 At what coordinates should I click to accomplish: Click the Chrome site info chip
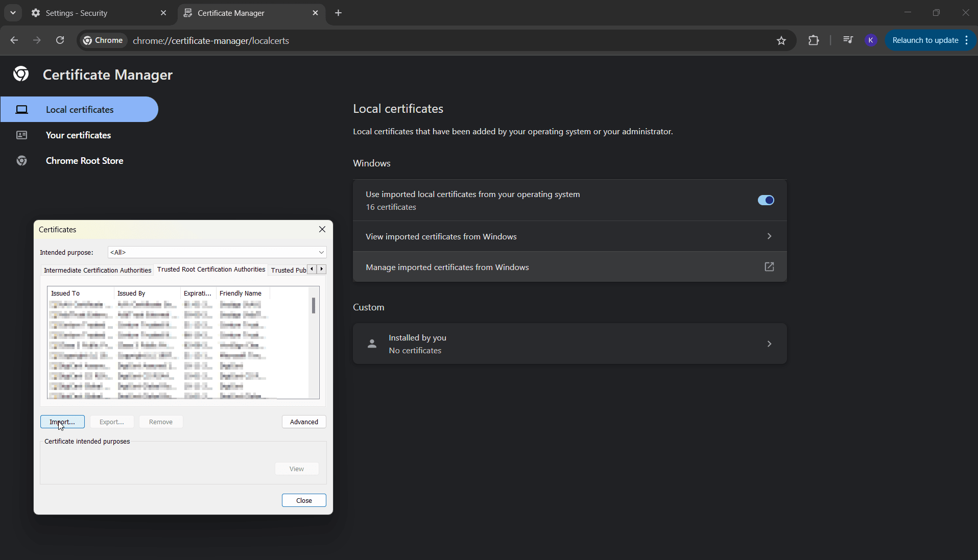click(103, 40)
